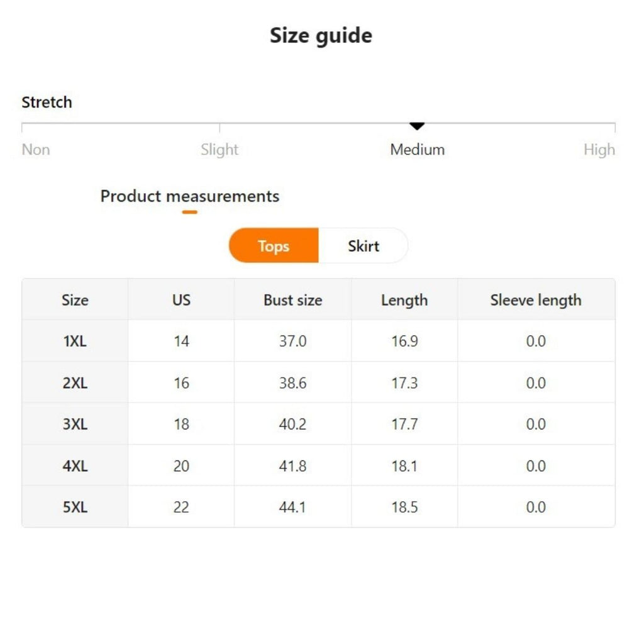This screenshot has width=644, height=644.
Task: Click the US column header
Action: click(x=181, y=300)
